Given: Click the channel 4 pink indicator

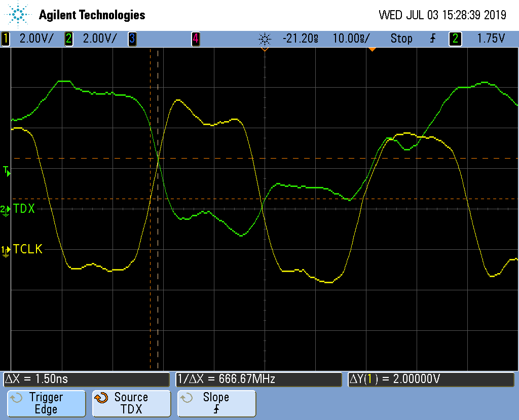Looking at the screenshot, I should [x=195, y=39].
